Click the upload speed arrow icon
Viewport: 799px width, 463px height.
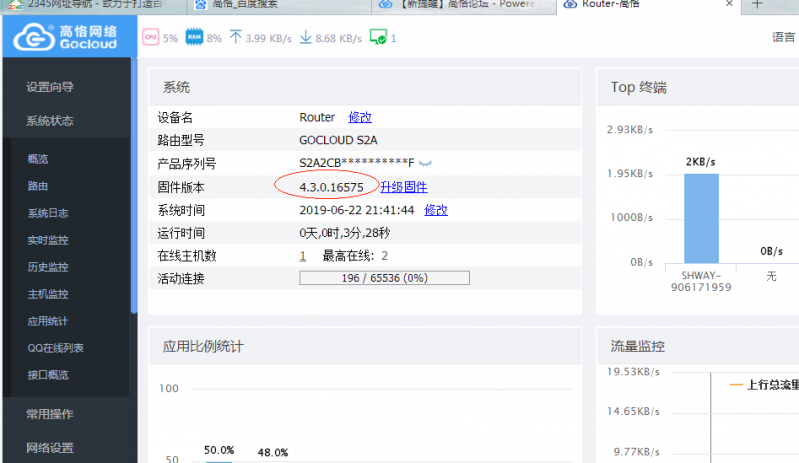236,38
